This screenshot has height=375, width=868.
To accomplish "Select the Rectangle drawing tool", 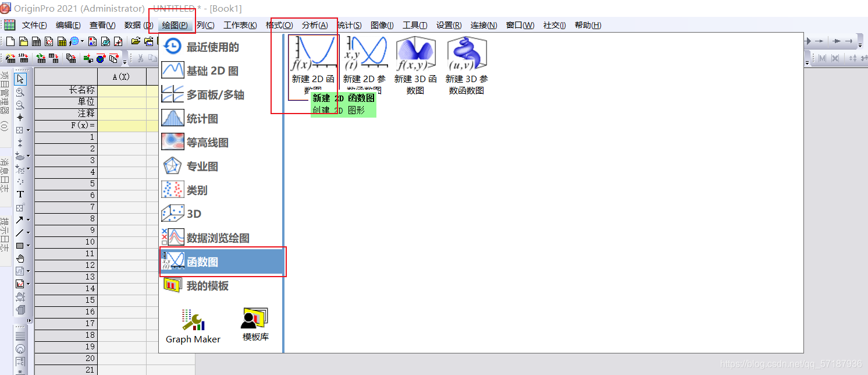I will 19,245.
